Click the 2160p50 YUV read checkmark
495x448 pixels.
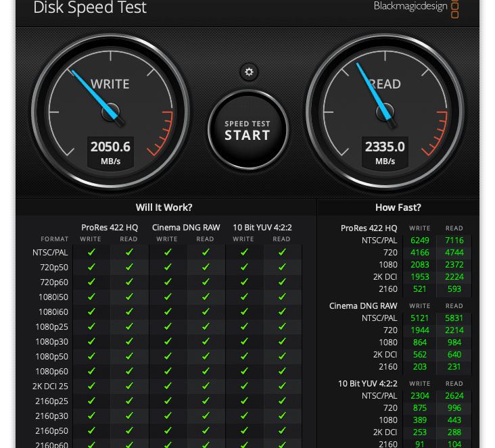(x=282, y=430)
